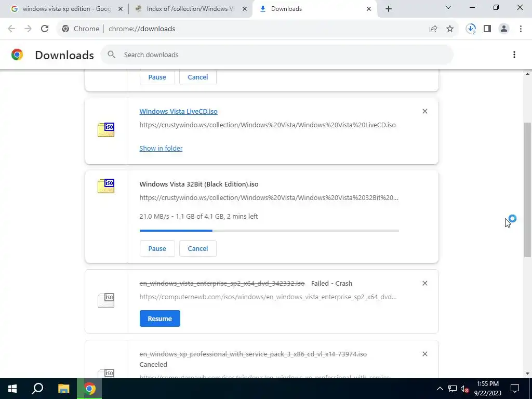This screenshot has width=532, height=399.
Task: Click the Windows Vista 32Bit (Black Edition).iso title
Action: click(199, 184)
